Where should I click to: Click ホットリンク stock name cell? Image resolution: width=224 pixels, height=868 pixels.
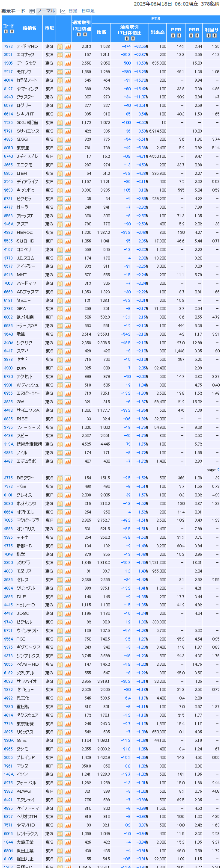click(x=29, y=504)
